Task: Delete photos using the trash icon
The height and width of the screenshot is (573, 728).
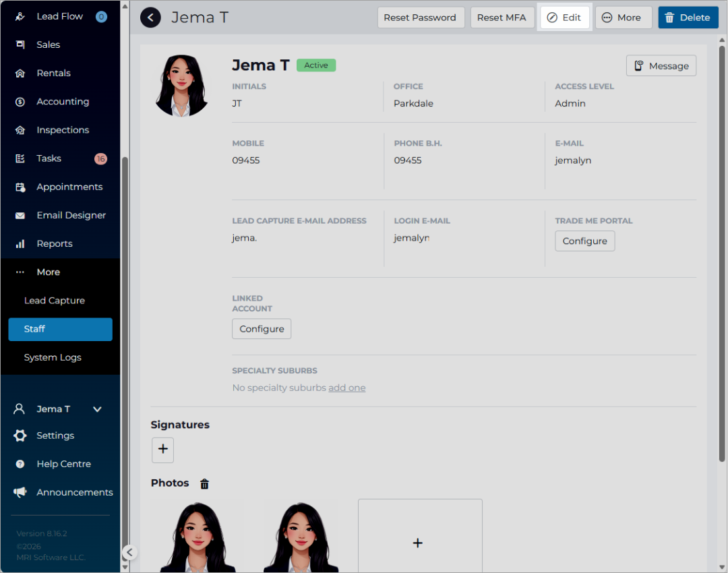Action: pyautogui.click(x=204, y=484)
